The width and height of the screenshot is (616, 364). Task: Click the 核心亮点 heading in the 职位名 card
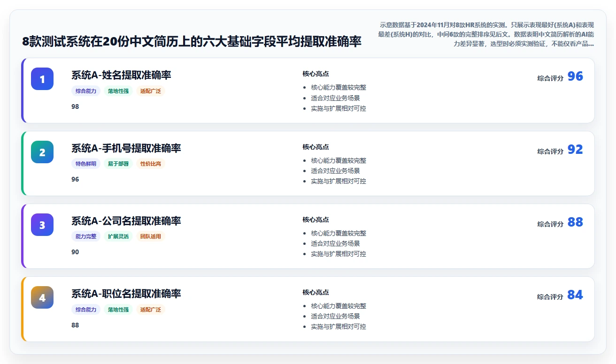pyautogui.click(x=316, y=292)
